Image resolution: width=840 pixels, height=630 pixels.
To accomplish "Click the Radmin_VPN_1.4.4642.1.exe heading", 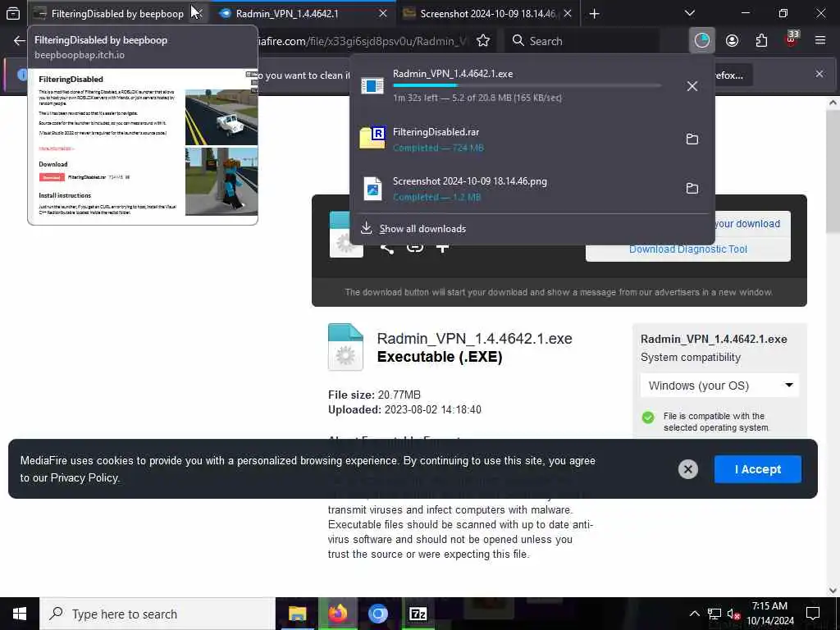I will click(474, 339).
